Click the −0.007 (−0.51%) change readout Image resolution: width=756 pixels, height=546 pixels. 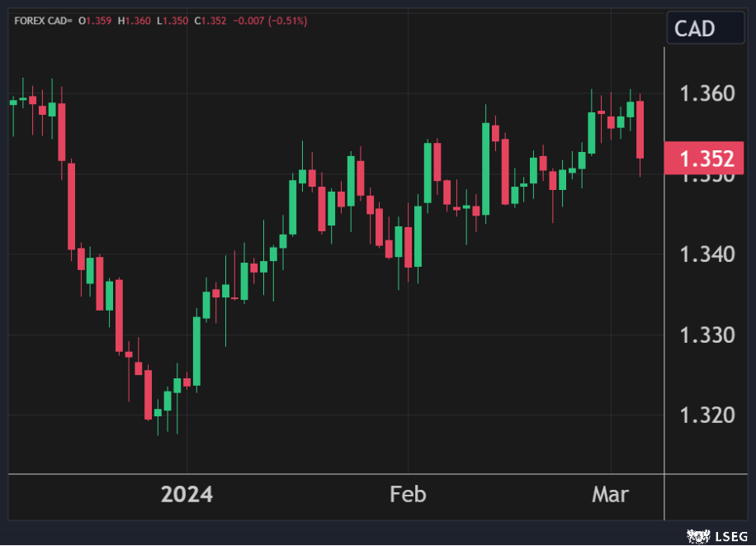pos(269,21)
